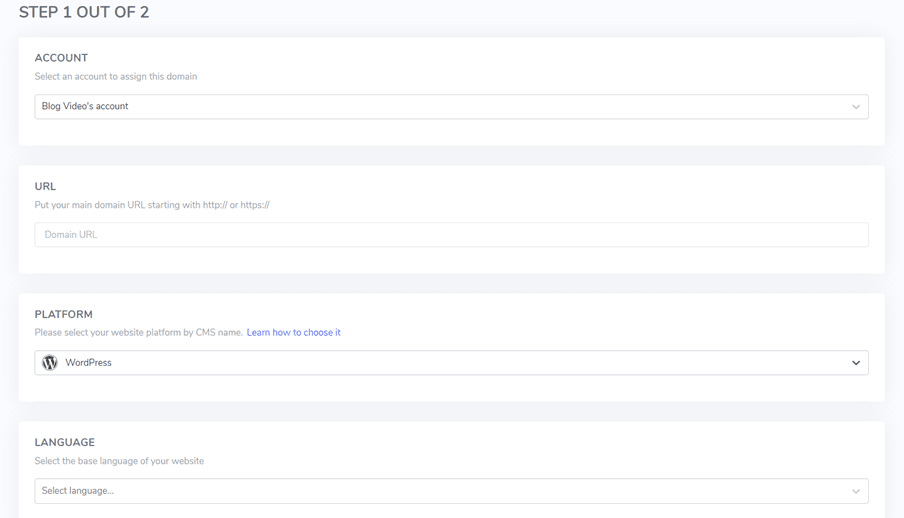The width and height of the screenshot is (904, 518).
Task: Click the WordPress logo icon
Action: [x=50, y=363]
